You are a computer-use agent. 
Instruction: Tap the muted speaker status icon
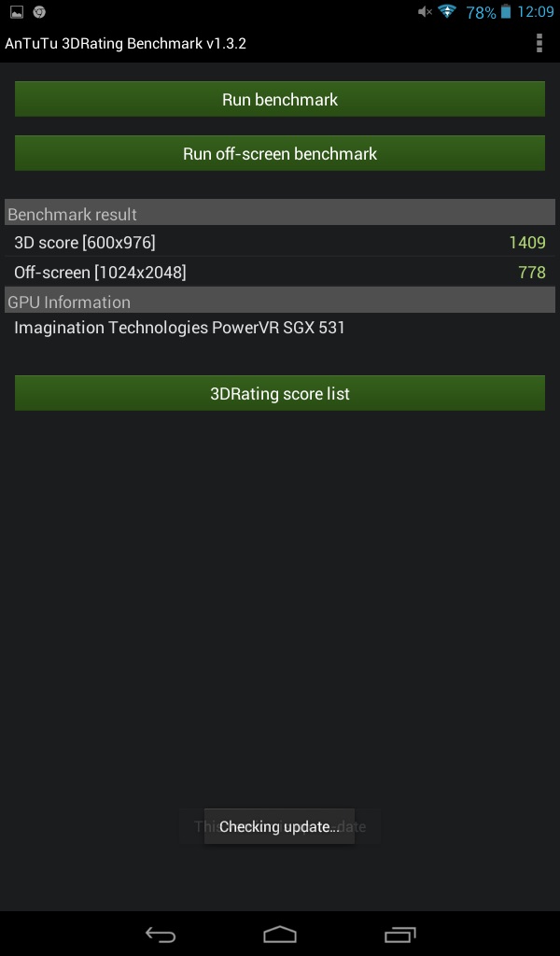pyautogui.click(x=425, y=11)
